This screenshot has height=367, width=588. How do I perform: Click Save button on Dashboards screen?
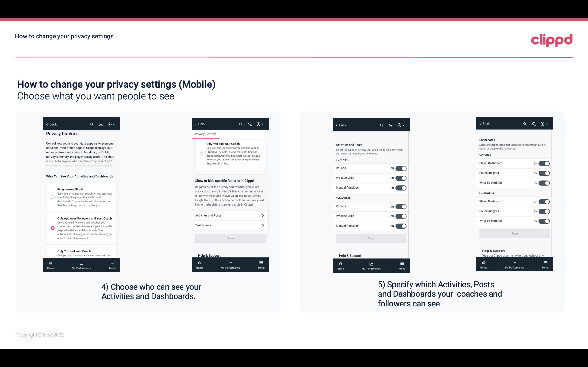coord(514,233)
